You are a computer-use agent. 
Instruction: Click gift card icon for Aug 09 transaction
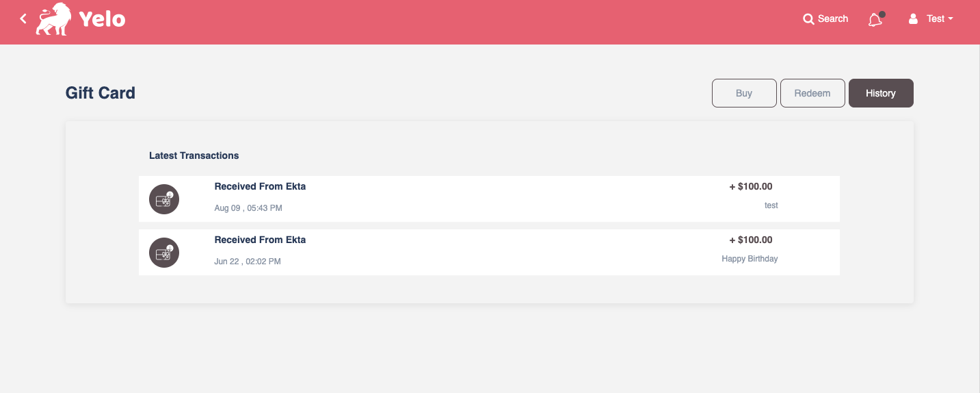point(164,199)
